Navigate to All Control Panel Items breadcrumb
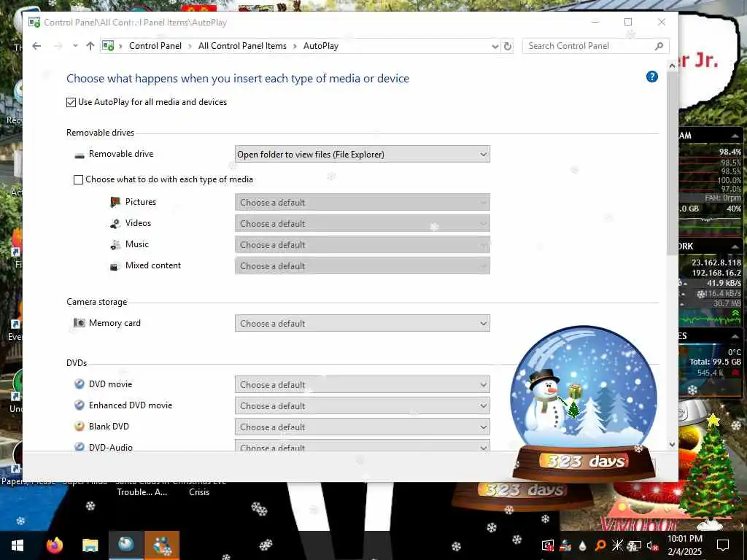 (242, 46)
